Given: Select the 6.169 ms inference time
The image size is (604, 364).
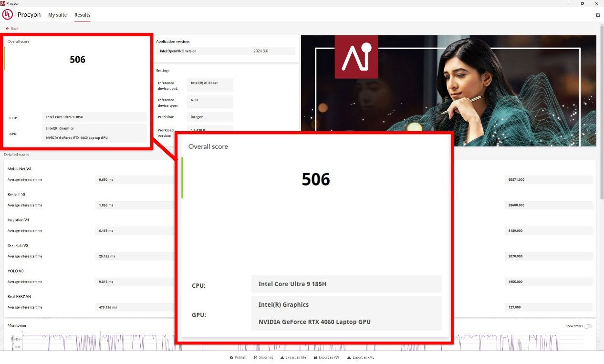Looking at the screenshot, I should click(x=106, y=231).
